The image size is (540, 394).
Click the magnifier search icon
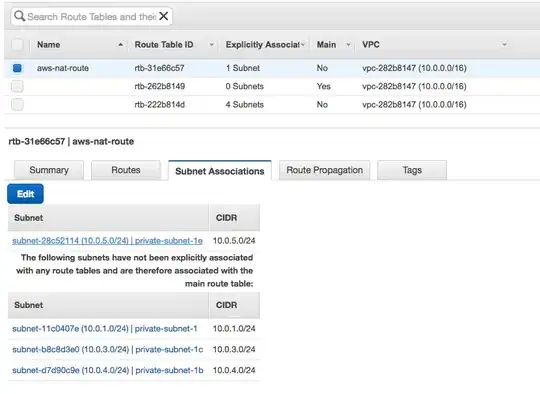pyautogui.click(x=20, y=16)
